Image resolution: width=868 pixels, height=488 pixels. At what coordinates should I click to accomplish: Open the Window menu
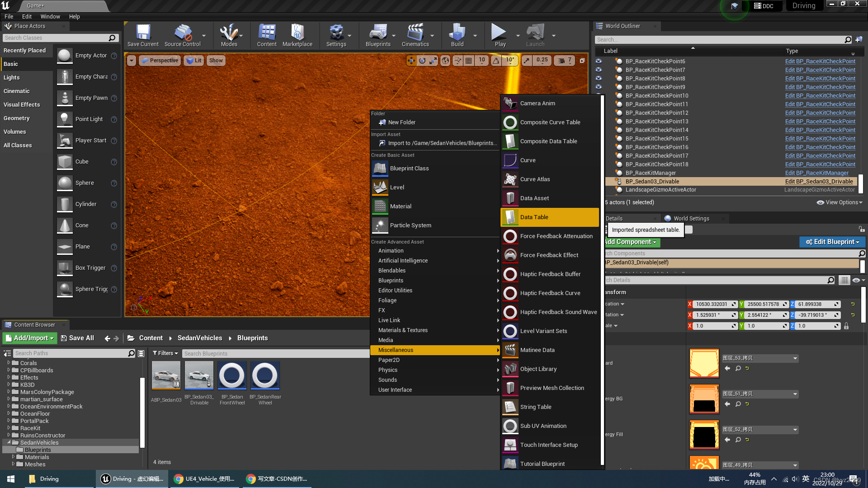pos(50,16)
